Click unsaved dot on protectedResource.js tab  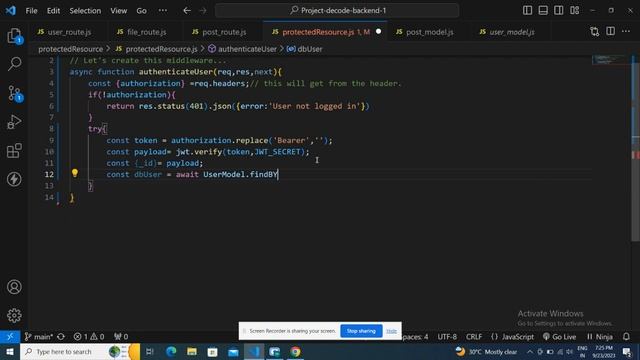coord(378,31)
